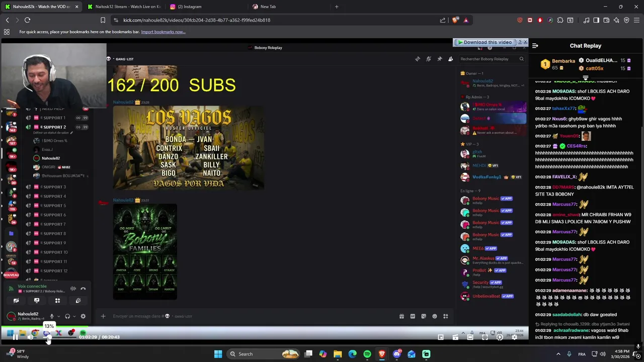Click the Import bookmarks now link
Image resolution: width=644 pixels, height=362 pixels.
163,32
